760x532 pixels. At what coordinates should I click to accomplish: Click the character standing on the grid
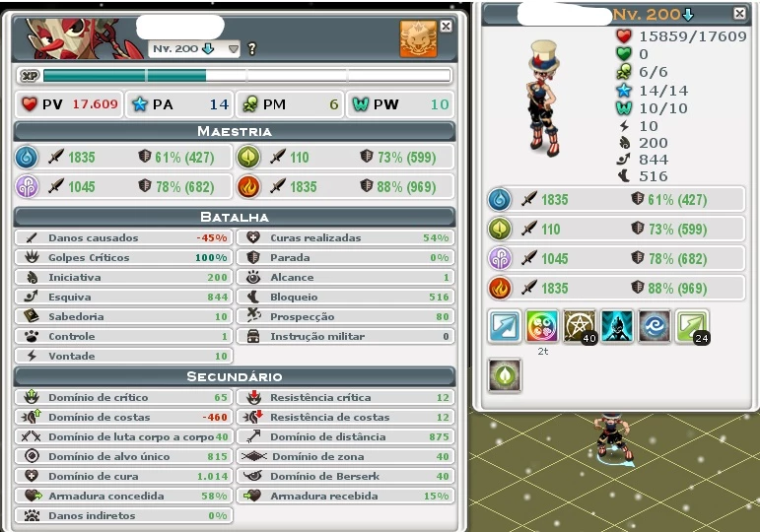612,437
